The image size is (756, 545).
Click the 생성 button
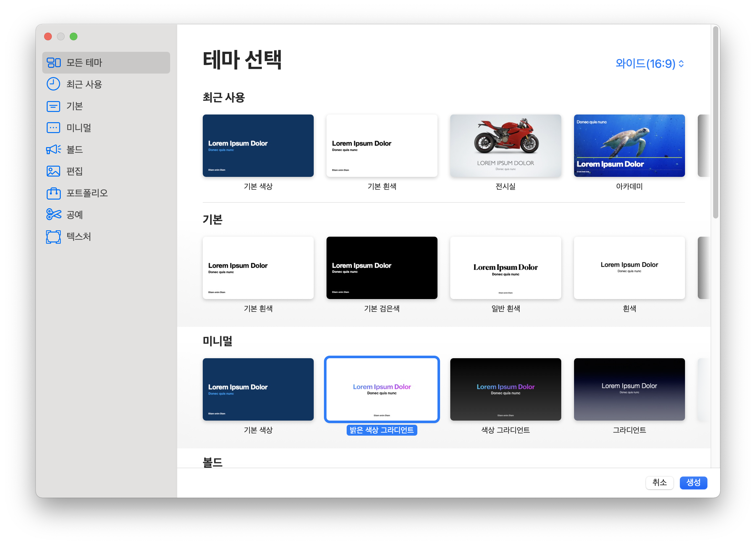coord(693,482)
